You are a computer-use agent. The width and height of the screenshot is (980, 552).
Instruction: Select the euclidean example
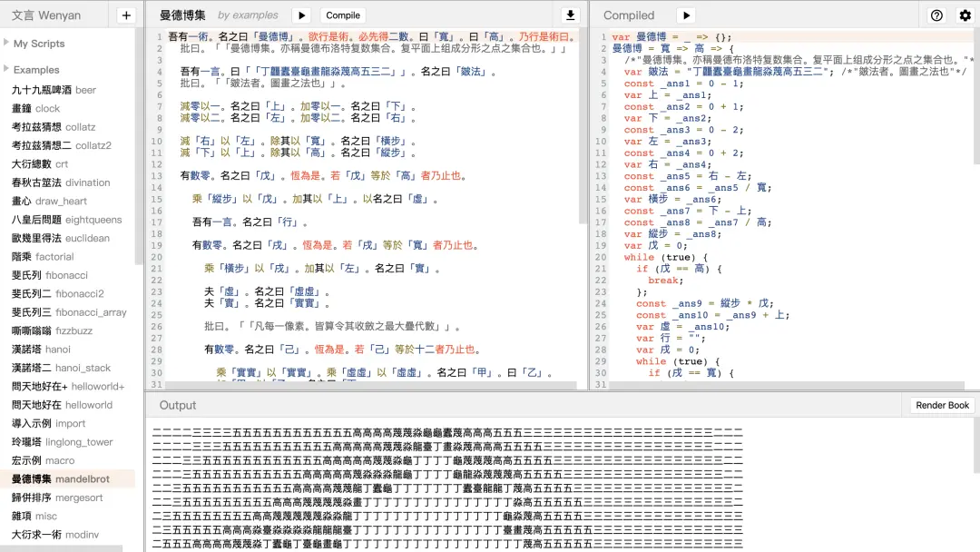point(67,238)
